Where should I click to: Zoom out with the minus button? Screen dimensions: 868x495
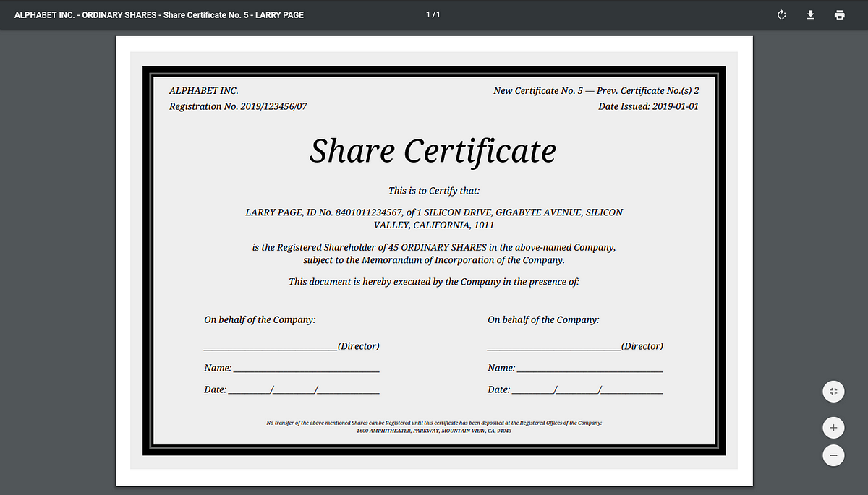833,455
